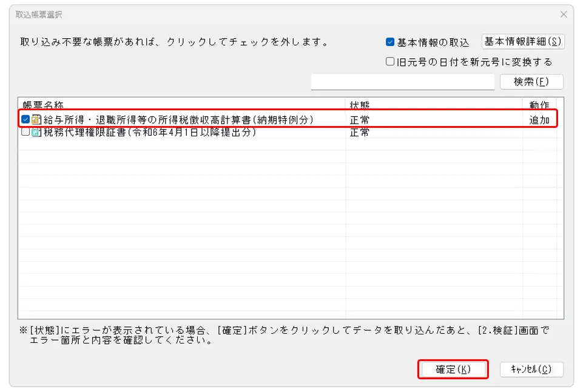Click 正常 status in the first row
Viewport: 586px width, 392px height.
[360, 119]
